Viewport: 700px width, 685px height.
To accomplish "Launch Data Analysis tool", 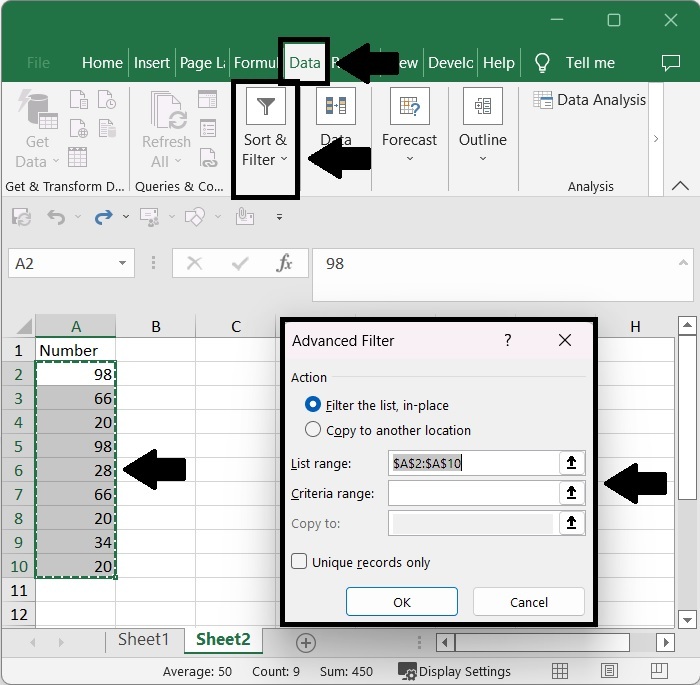I will [589, 100].
